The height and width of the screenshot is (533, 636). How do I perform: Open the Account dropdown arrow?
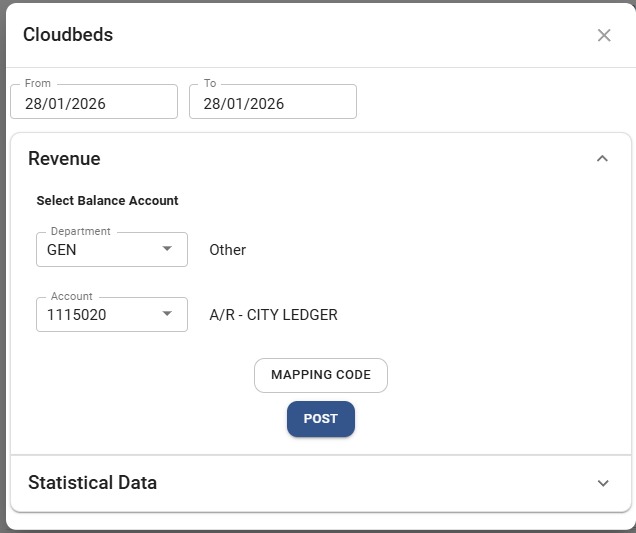coord(167,315)
